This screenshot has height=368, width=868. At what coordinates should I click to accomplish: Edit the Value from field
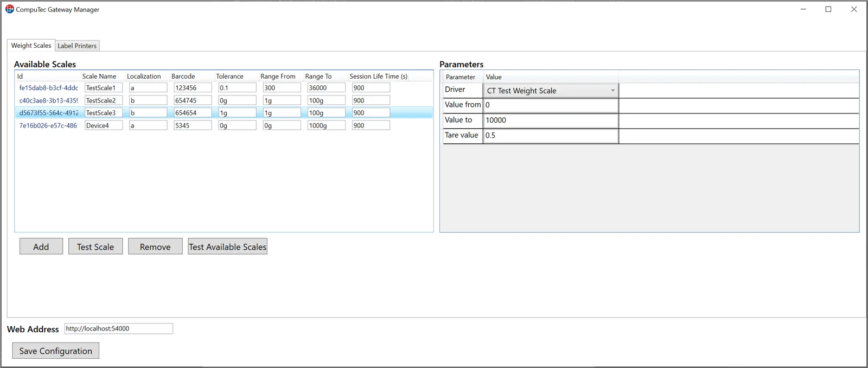[551, 105]
